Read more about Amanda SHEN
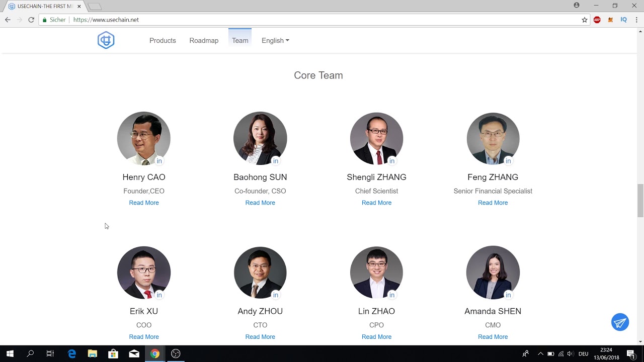644x362 pixels. 493,337
